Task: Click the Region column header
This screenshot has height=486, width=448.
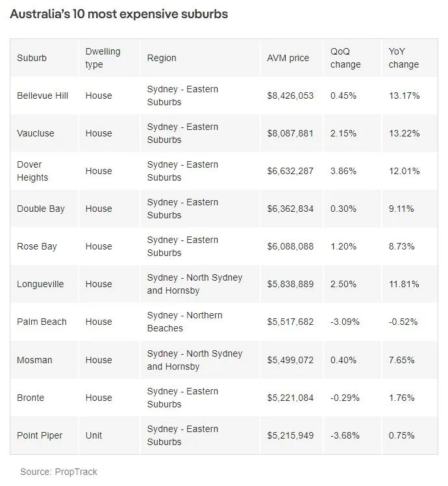Action: [x=162, y=58]
